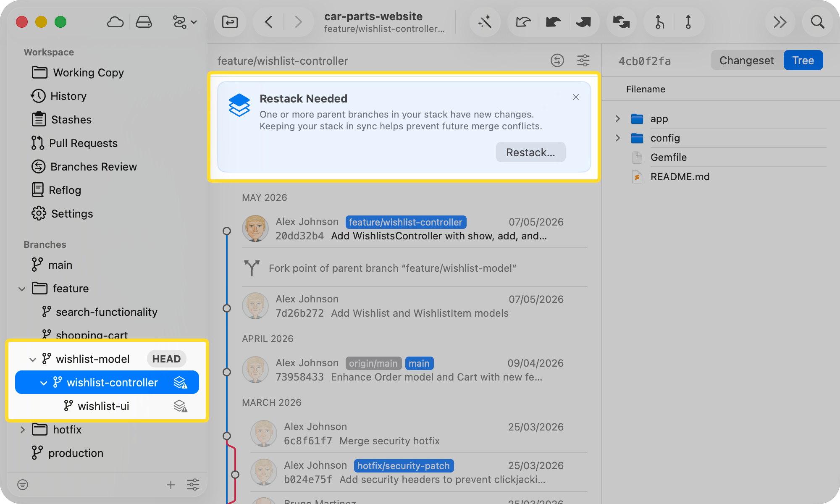Expand the app folder in tree
This screenshot has height=504, width=840.
tap(617, 119)
